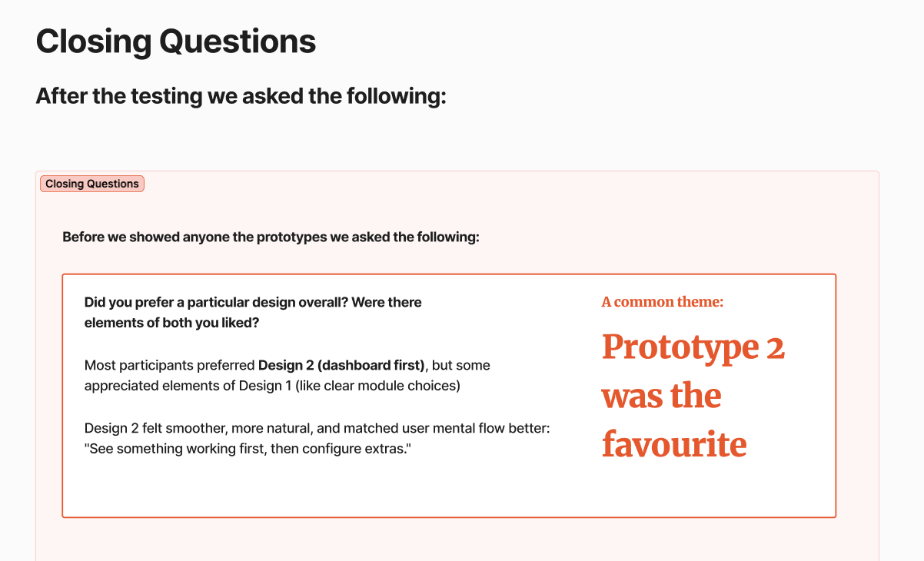Screen dimensions: 924x561
Task: Click the main "Closing Questions" page heading
Action: (x=175, y=41)
